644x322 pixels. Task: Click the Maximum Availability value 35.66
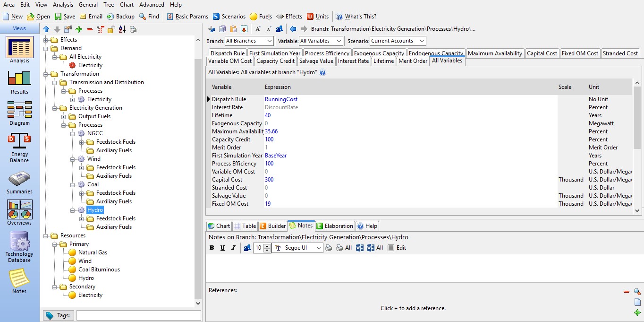tap(271, 131)
